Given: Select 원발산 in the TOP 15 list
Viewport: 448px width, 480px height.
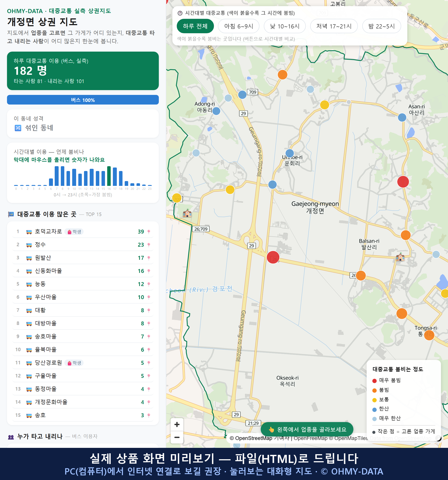Looking at the screenshot, I should point(83,258).
